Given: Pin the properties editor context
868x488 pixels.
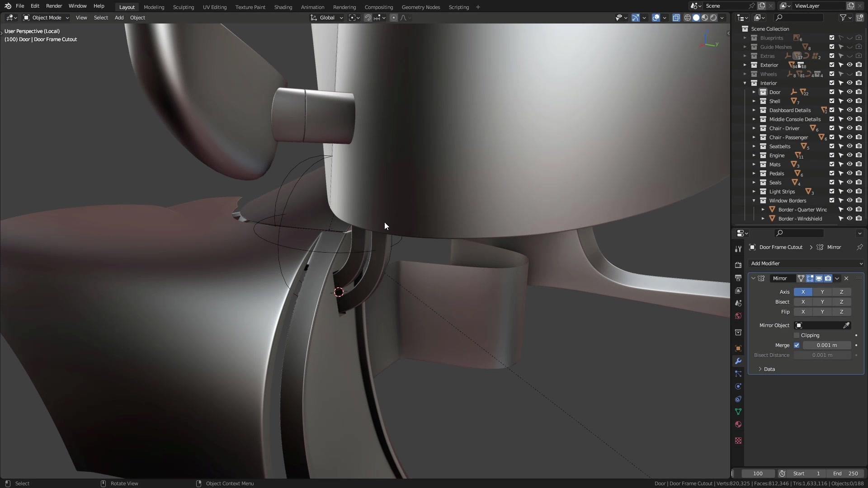Looking at the screenshot, I should pyautogui.click(x=859, y=247).
